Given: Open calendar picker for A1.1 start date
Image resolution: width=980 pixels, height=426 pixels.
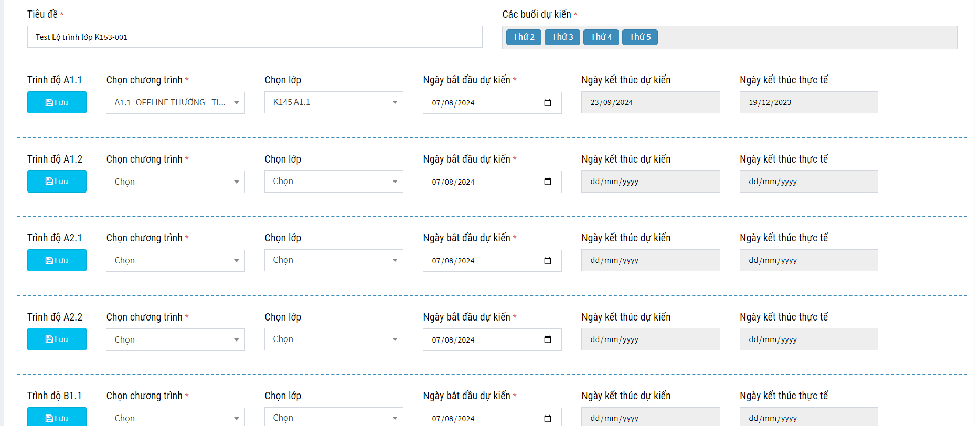Looking at the screenshot, I should pyautogui.click(x=548, y=103).
